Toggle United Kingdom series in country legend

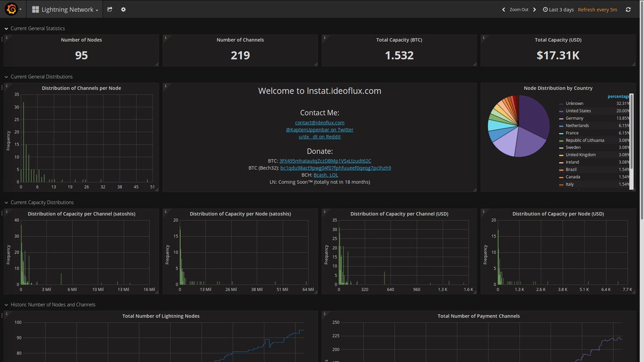click(580, 155)
